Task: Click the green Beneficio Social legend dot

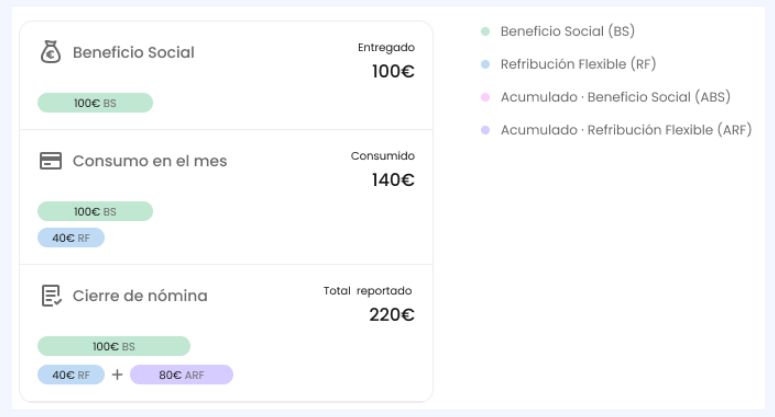Action: tap(485, 32)
